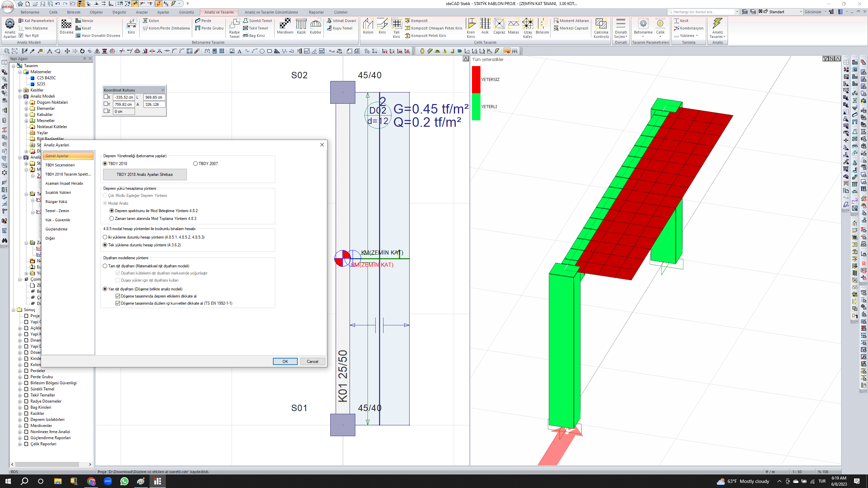The image size is (868, 488).
Task: Click the green YETERLI legend swatch
Action: [476, 107]
